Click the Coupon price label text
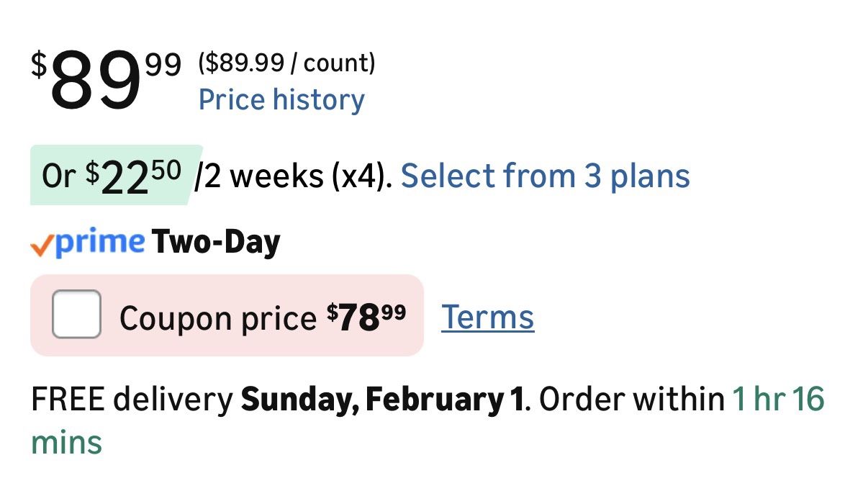The width and height of the screenshot is (868, 491). pyautogui.click(x=217, y=317)
